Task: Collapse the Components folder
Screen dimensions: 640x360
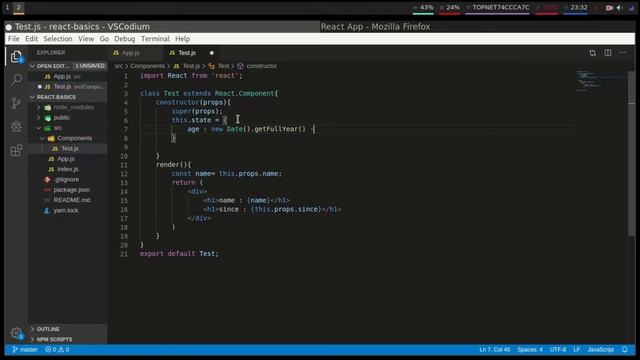Action: click(x=67, y=138)
